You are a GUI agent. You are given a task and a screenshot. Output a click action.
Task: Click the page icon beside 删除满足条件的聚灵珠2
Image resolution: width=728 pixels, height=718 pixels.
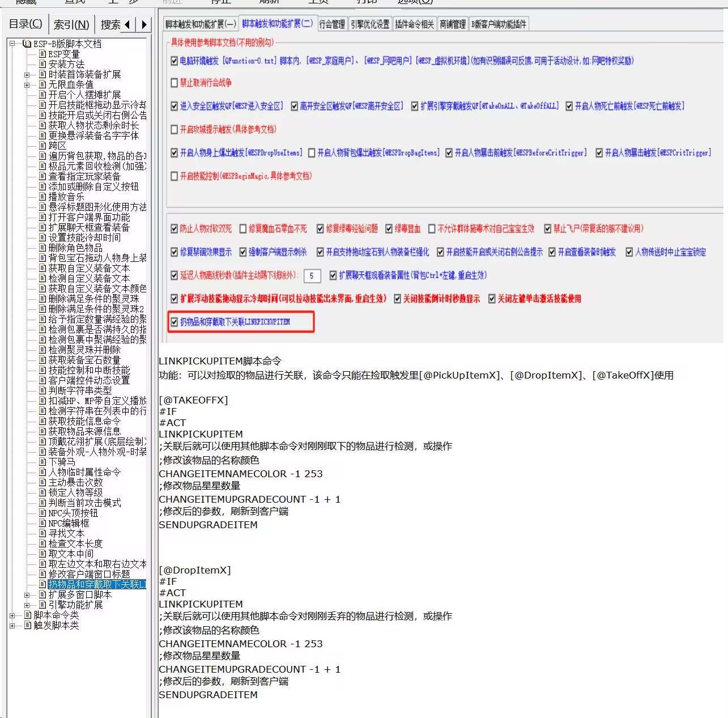click(x=42, y=309)
